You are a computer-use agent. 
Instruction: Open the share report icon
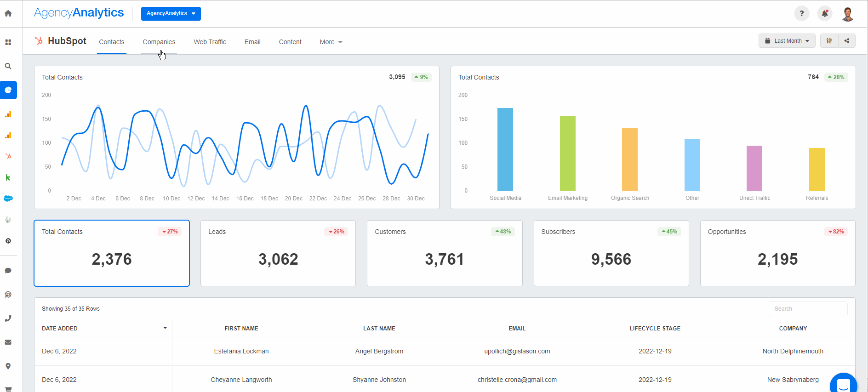tap(847, 41)
